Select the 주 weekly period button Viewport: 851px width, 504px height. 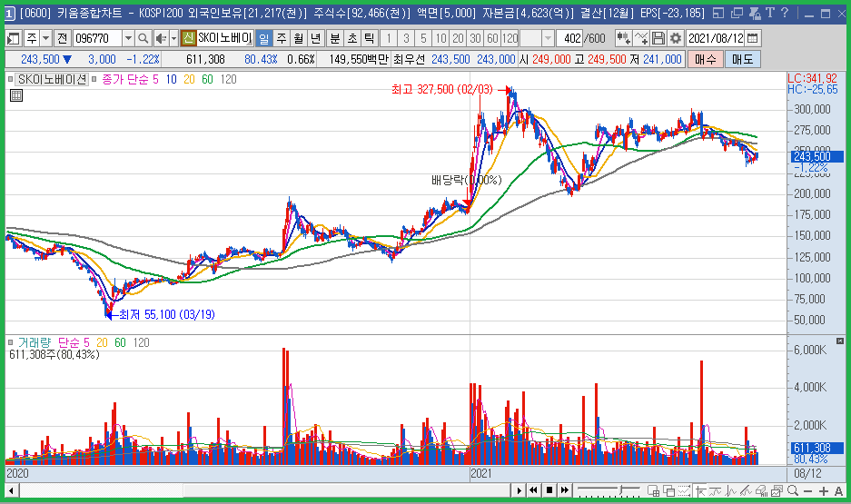point(282,38)
